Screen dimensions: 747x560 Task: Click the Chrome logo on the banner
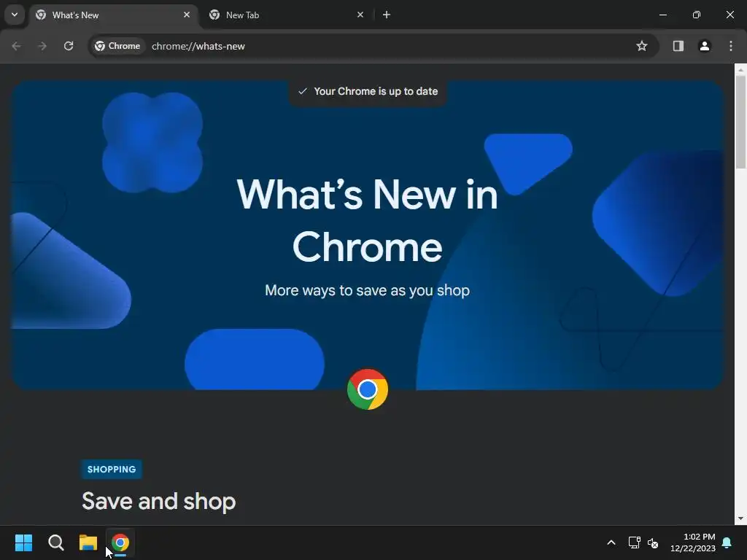(368, 389)
